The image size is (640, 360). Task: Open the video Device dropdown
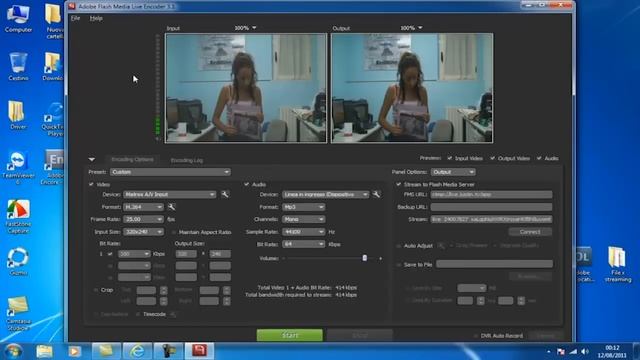[170, 194]
